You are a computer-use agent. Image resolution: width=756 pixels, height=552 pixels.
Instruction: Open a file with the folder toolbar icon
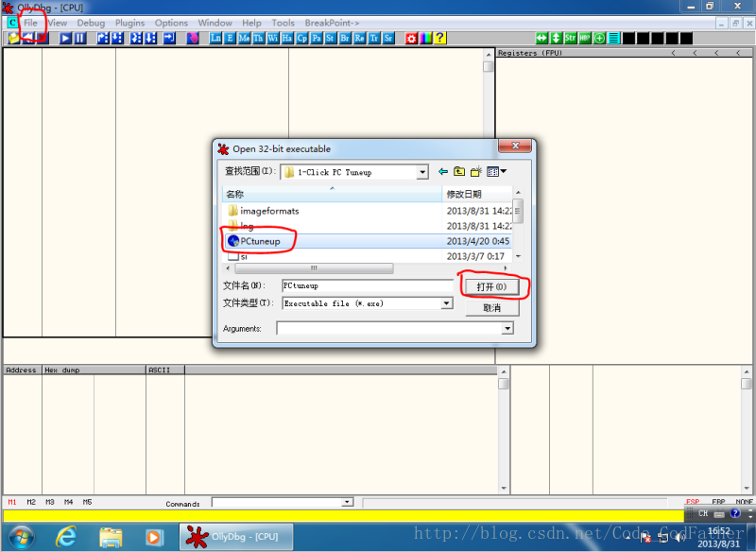(13, 38)
